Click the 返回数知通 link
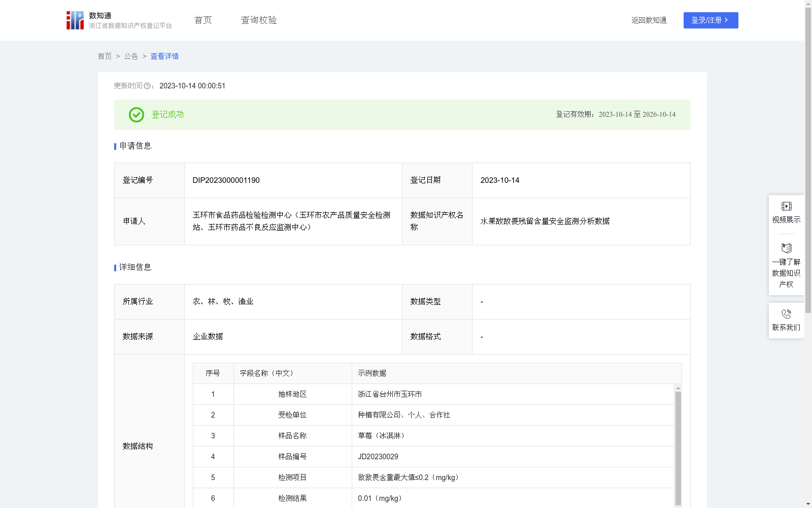 coord(649,20)
